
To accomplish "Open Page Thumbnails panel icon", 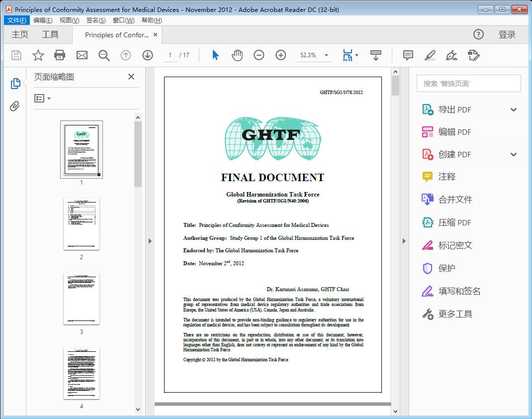I will (x=15, y=84).
